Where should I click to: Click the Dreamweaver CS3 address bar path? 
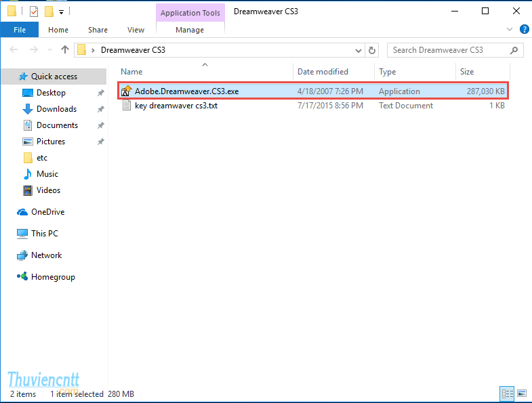(133, 50)
